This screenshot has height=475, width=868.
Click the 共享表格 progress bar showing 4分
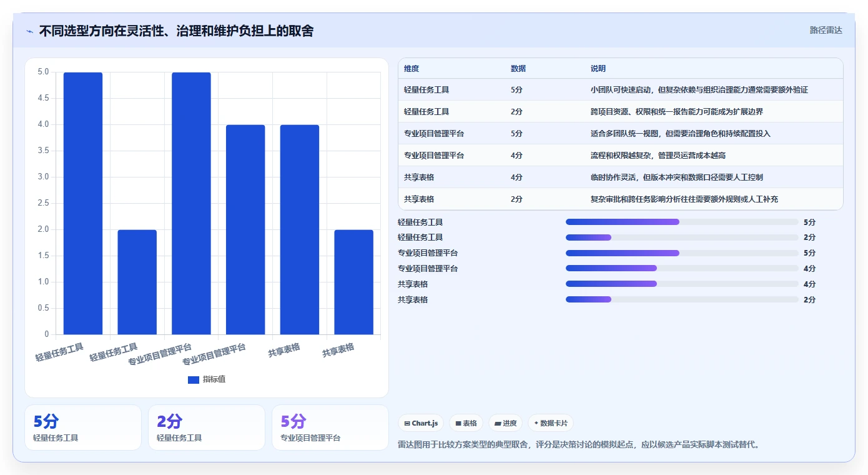coord(682,284)
